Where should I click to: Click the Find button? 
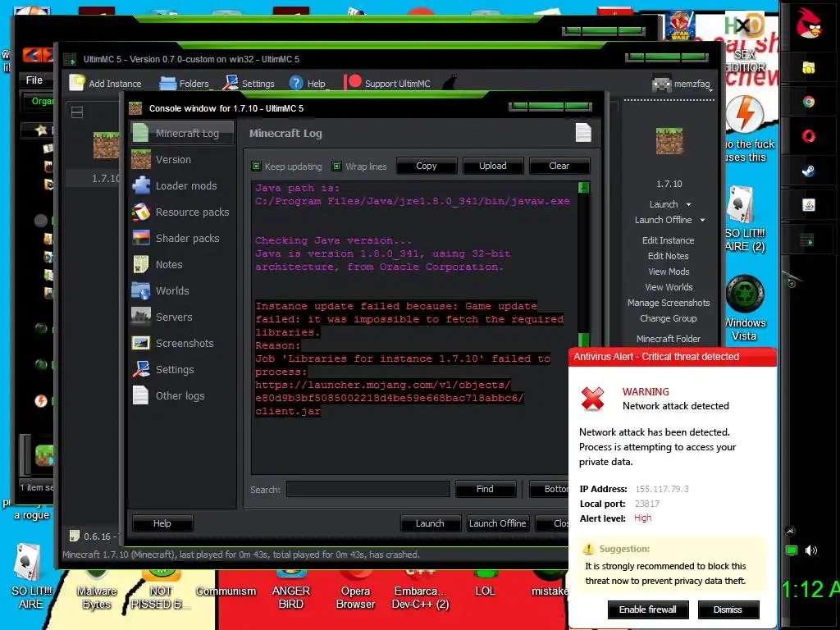pyautogui.click(x=485, y=489)
